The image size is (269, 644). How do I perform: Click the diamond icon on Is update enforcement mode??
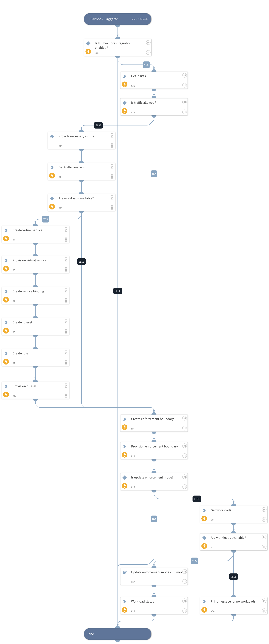[x=124, y=477]
